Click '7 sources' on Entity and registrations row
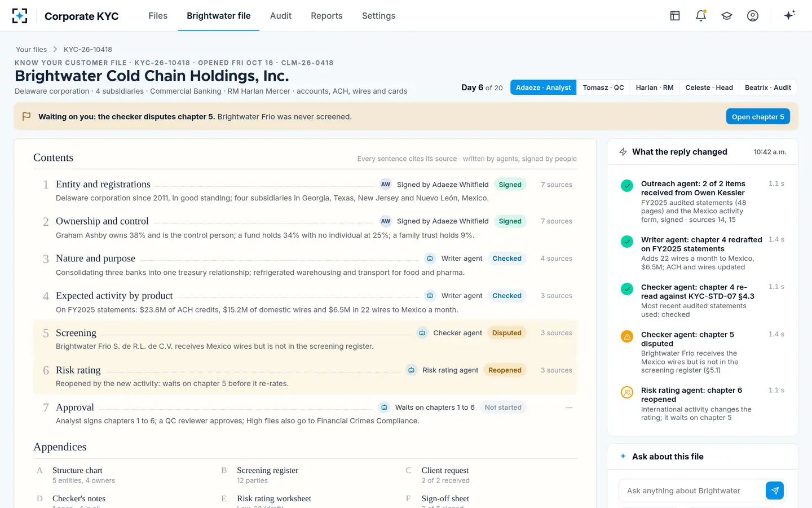Viewport: 812px width, 508px height. click(x=557, y=185)
